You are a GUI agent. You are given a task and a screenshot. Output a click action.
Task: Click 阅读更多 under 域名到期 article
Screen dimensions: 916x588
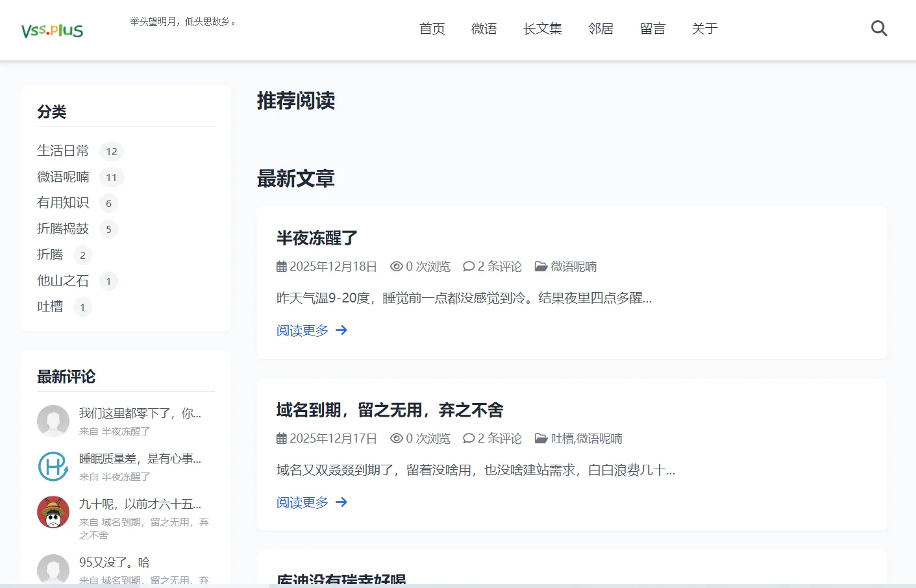click(301, 502)
